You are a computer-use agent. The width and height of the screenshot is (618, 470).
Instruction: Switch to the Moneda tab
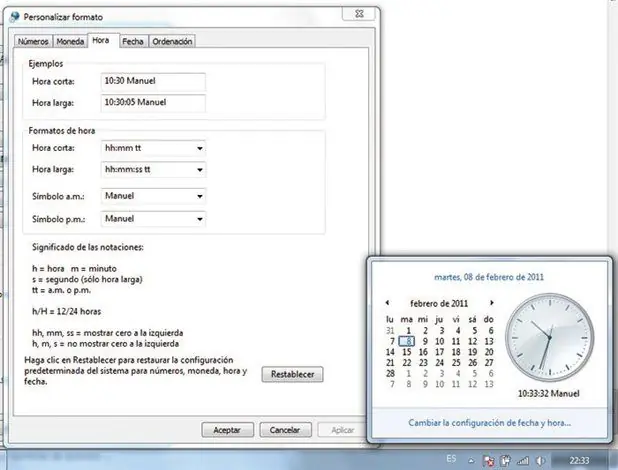pyautogui.click(x=70, y=41)
